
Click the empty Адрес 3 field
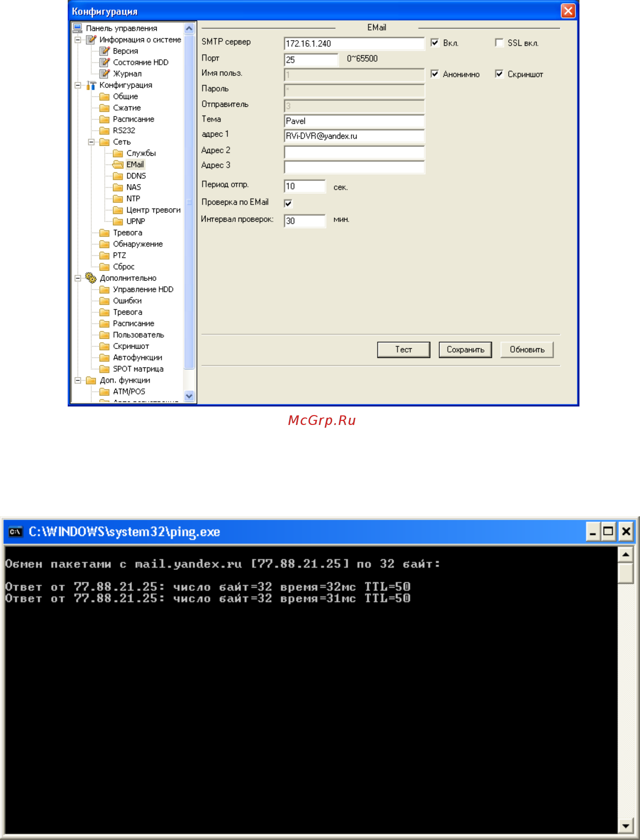pos(354,167)
